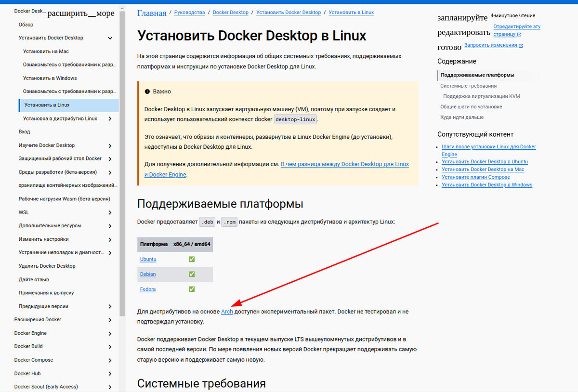Open Рабочие нагрузки Wasm (бета-версия)
The width and height of the screenshot is (578, 392).
(65, 199)
